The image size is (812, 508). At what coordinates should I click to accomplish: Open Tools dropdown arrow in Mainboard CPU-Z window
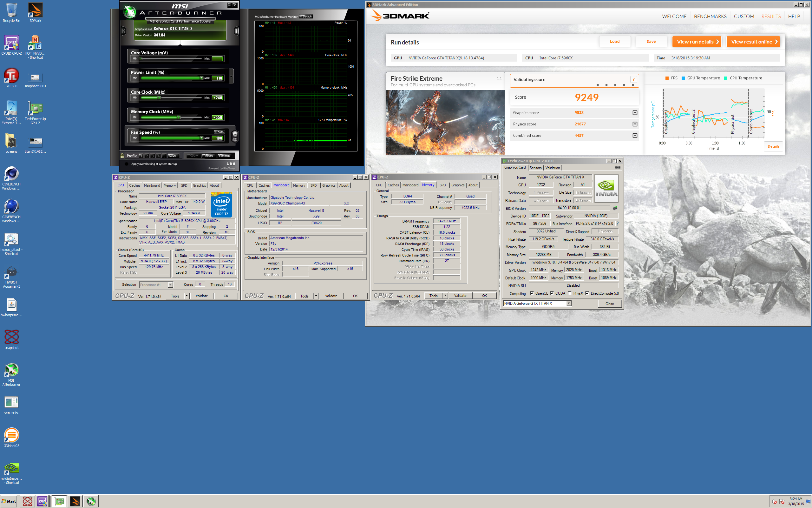(316, 296)
